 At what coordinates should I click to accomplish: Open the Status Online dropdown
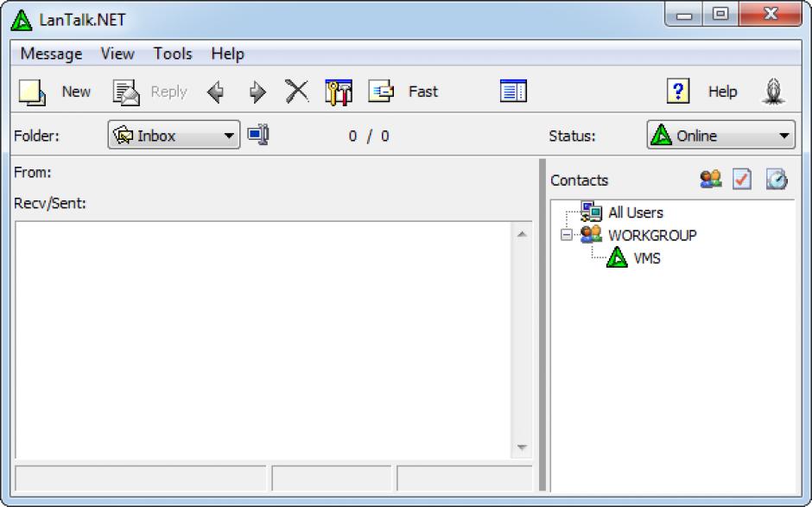click(x=720, y=135)
